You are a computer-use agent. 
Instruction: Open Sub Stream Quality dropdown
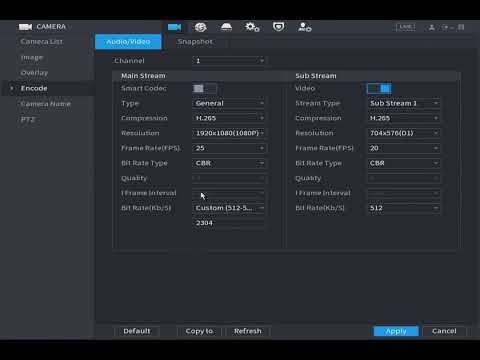pyautogui.click(x=404, y=178)
